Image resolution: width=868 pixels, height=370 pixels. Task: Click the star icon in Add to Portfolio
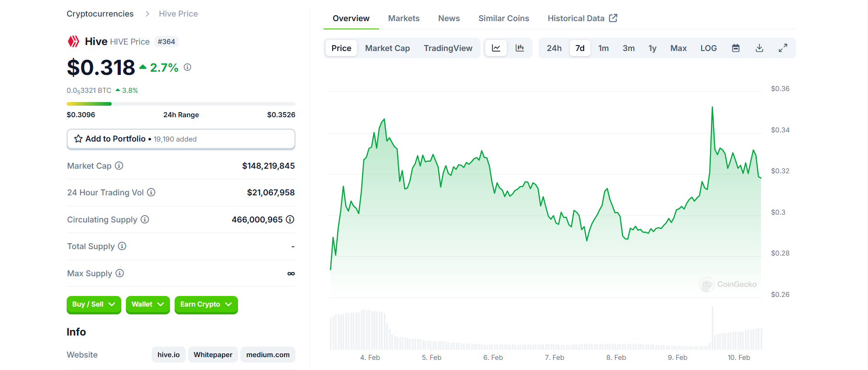(79, 139)
